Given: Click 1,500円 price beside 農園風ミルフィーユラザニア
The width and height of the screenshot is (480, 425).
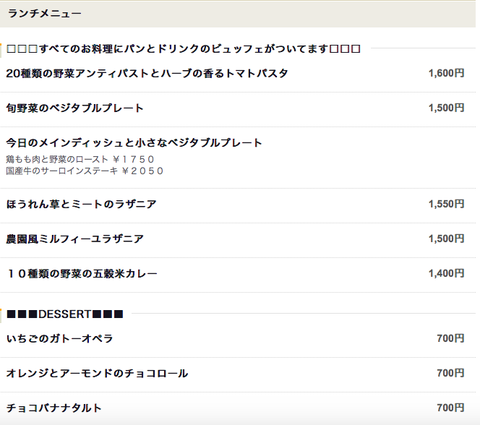Looking at the screenshot, I should [446, 239].
